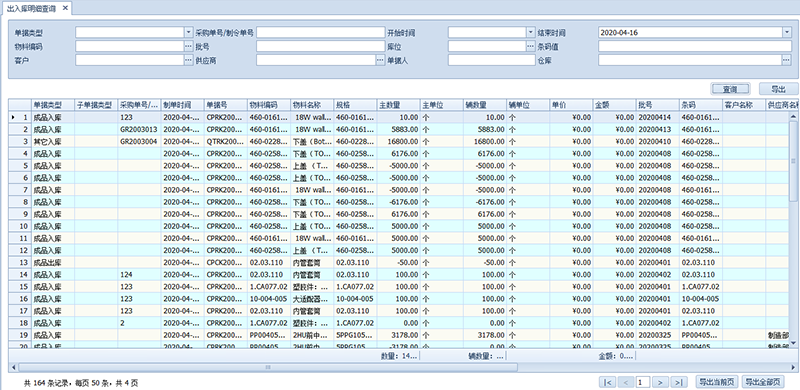
Task: Sort by 主数量 column header
Action: [x=398, y=105]
